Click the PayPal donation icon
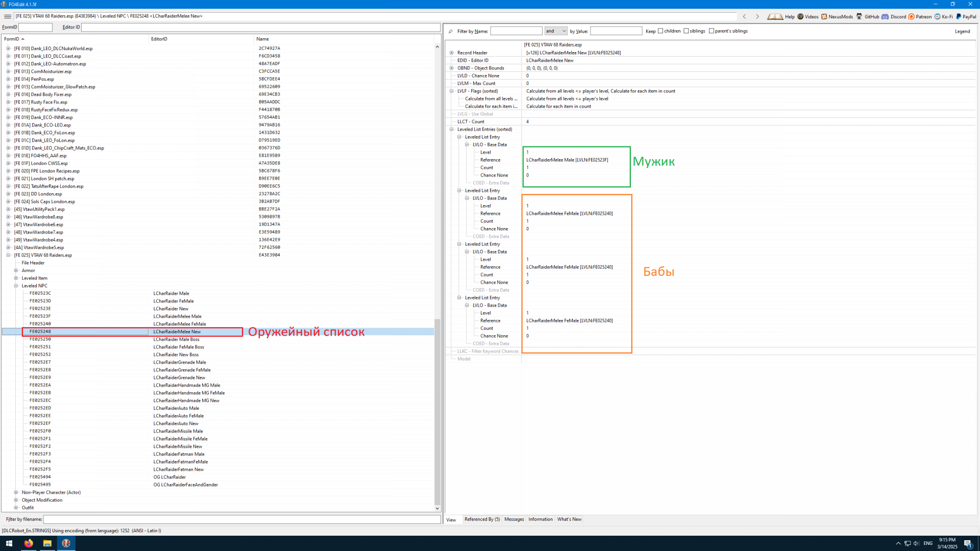The image size is (980, 551). coord(959,16)
